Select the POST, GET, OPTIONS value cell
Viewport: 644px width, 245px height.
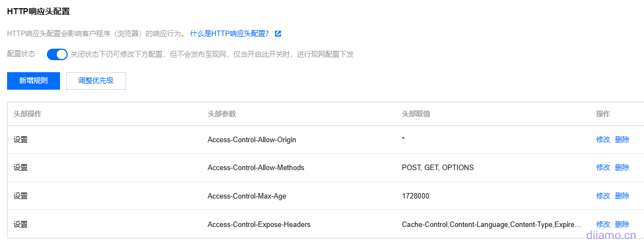438,167
